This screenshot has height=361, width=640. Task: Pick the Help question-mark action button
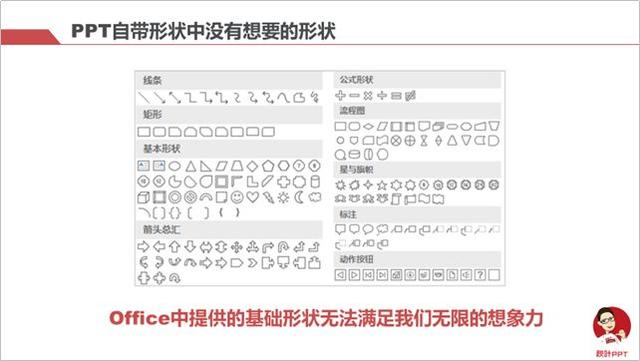tap(480, 275)
